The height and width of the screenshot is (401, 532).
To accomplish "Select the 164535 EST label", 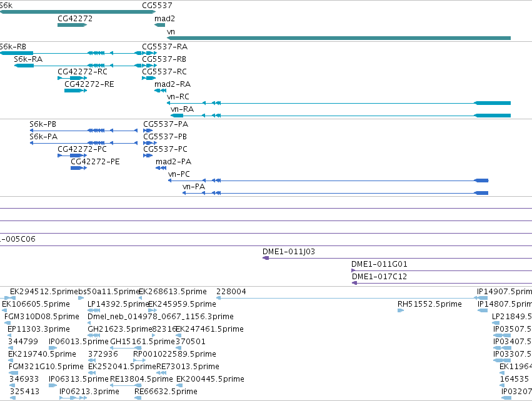I will (514, 379).
